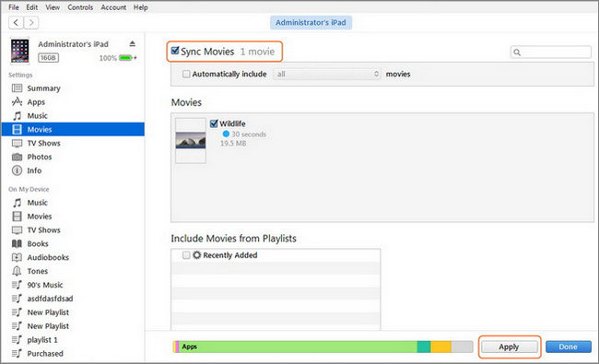Uncheck the Wildlife movie checkbox
599x364 pixels.
point(214,123)
